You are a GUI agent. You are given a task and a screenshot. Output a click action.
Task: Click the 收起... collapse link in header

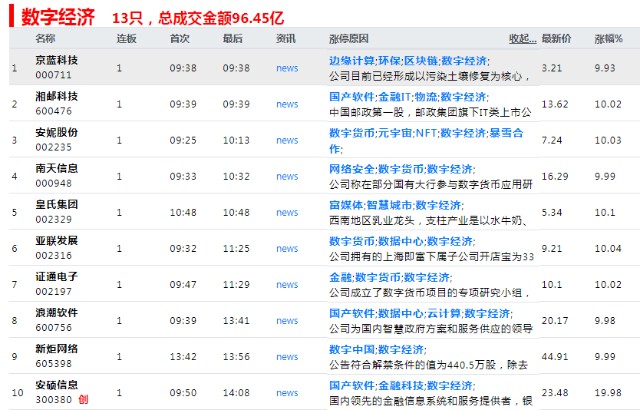click(522, 39)
